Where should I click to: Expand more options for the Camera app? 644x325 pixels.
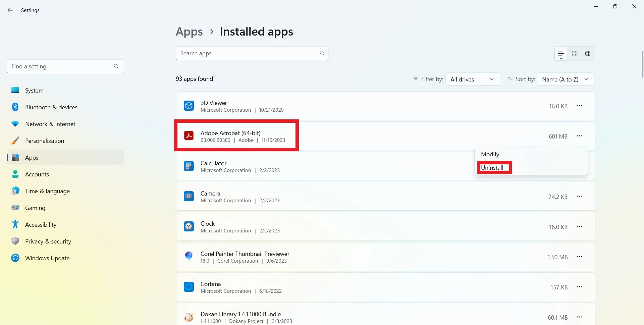click(580, 196)
